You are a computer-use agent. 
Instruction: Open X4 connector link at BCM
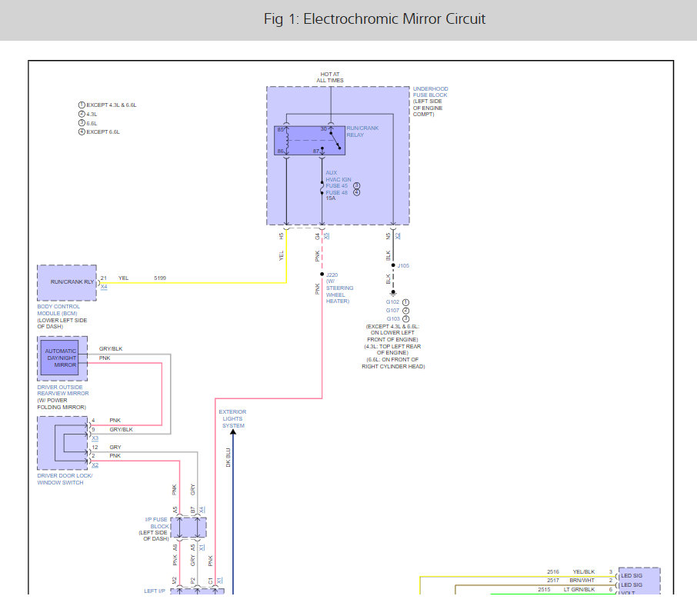104,287
